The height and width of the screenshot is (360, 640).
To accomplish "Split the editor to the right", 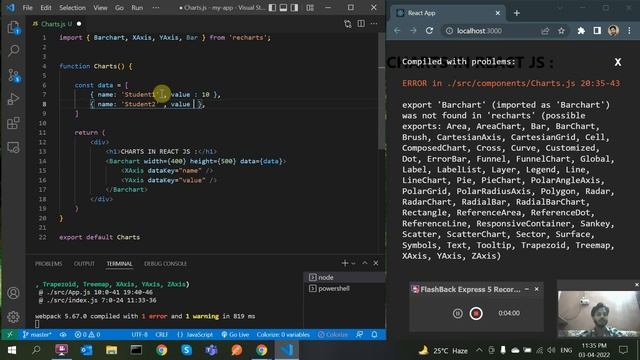I will tap(361, 24).
